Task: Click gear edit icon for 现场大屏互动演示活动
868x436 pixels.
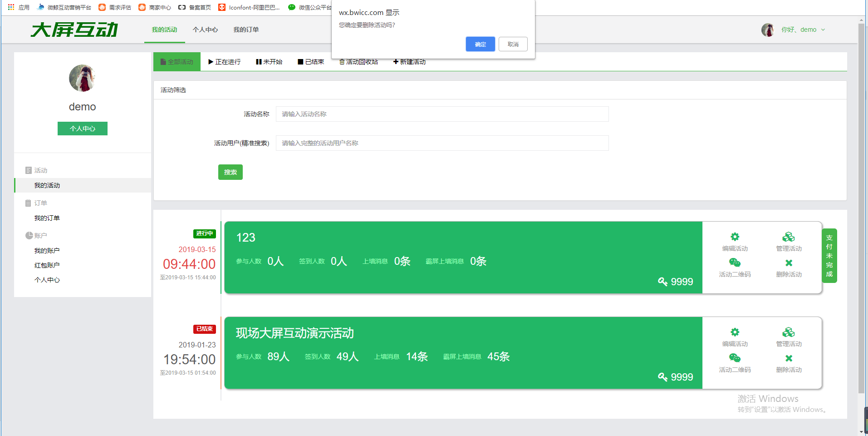Action: (735, 332)
